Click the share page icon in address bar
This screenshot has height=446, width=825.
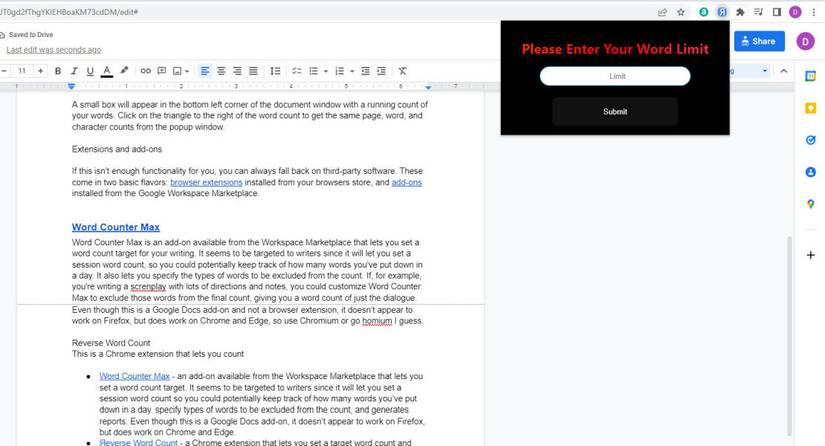click(662, 12)
